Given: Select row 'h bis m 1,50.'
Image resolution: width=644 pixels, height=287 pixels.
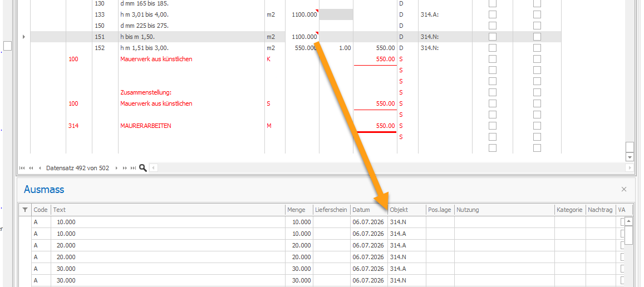Looking at the screenshot, I should (x=296, y=37).
